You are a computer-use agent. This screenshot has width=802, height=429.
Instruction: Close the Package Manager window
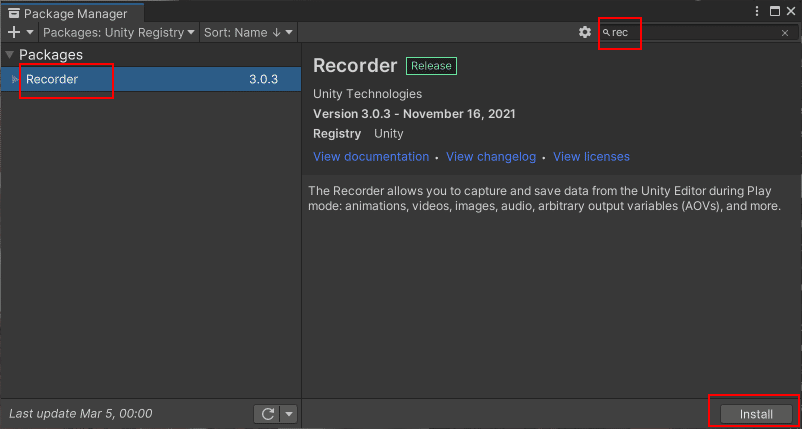[x=791, y=11]
